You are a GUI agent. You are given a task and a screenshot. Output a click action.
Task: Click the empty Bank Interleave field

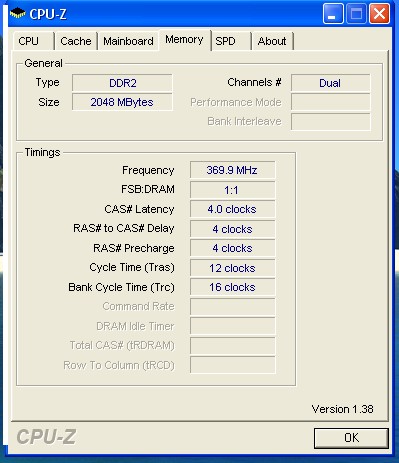point(330,122)
